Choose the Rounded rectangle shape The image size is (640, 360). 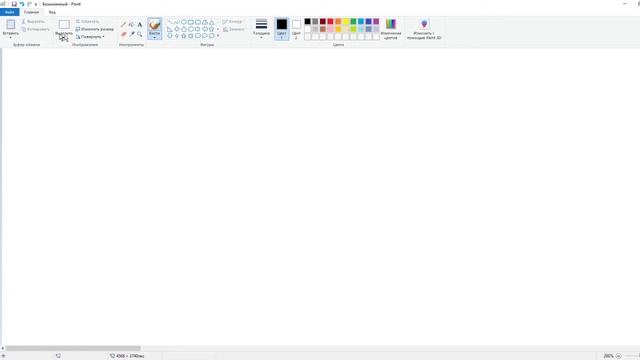pyautogui.click(x=198, y=22)
